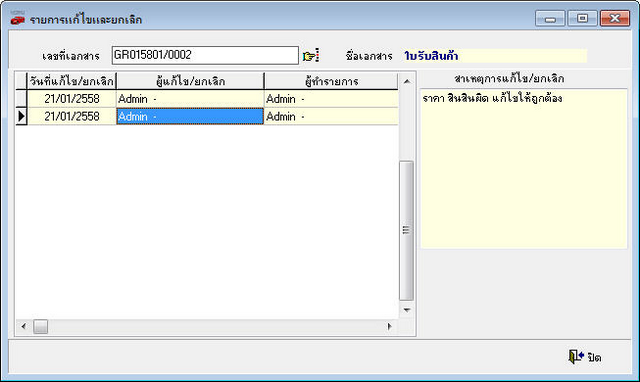Viewport: 640px width, 382px height.
Task: Click the horizontal scrollbar thumb
Action: [x=40, y=326]
